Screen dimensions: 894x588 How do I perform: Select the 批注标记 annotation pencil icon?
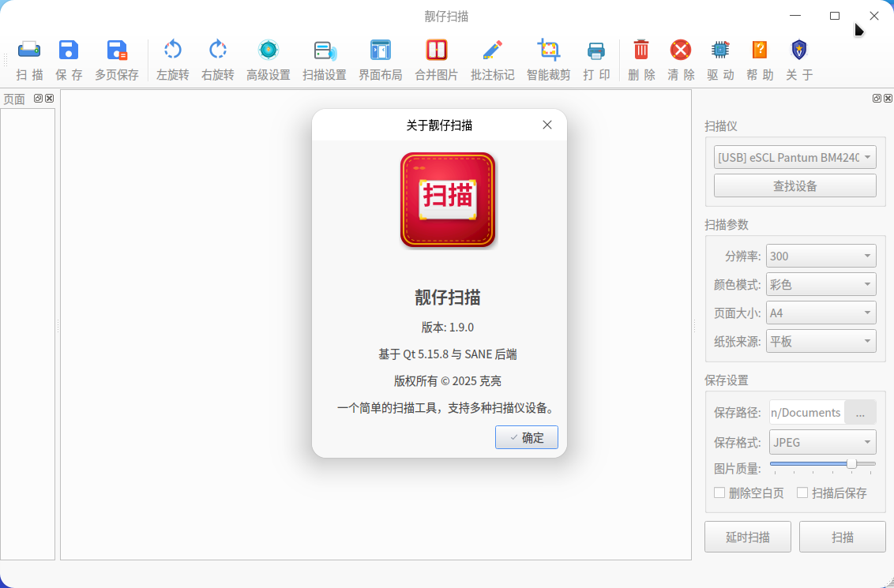493,50
